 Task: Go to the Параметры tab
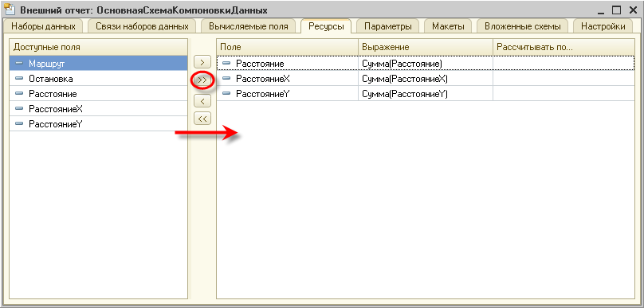tap(387, 26)
